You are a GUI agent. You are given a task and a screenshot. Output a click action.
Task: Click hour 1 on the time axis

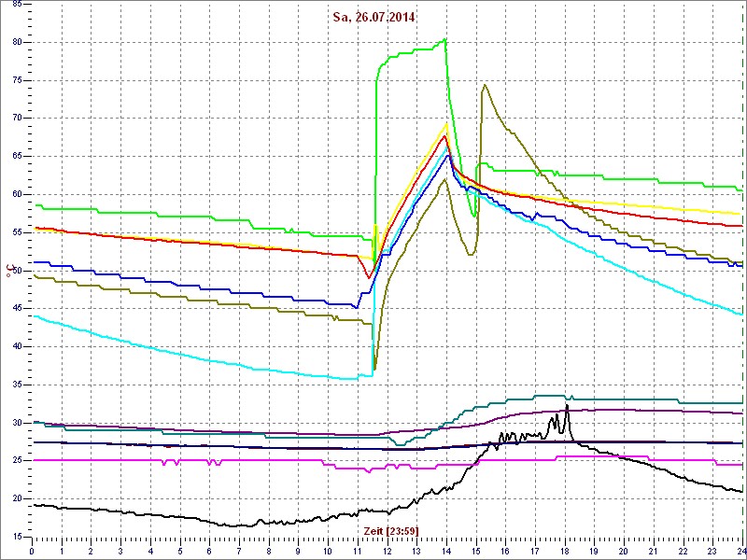tap(62, 552)
